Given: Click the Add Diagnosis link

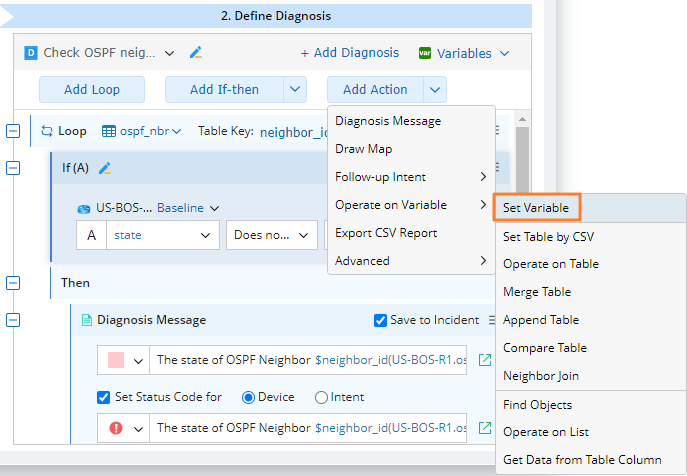Looking at the screenshot, I should pyautogui.click(x=349, y=53).
